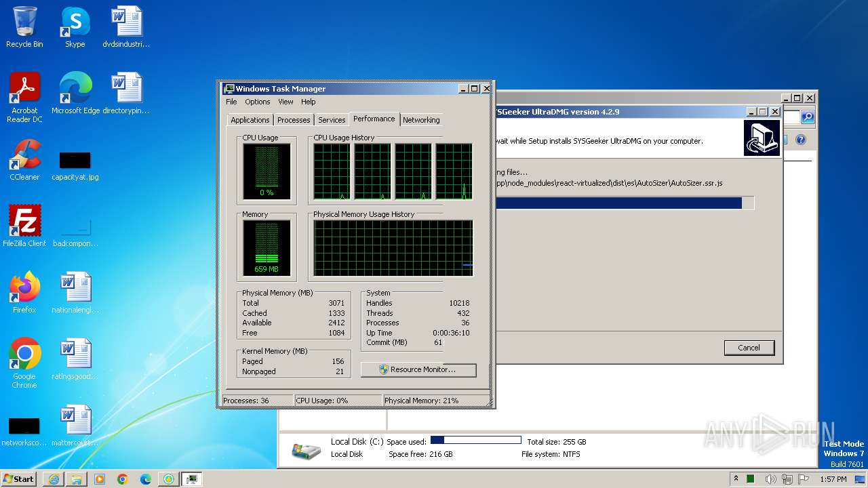Click the CPU Usage meter
The image size is (868, 488).
[x=267, y=171]
